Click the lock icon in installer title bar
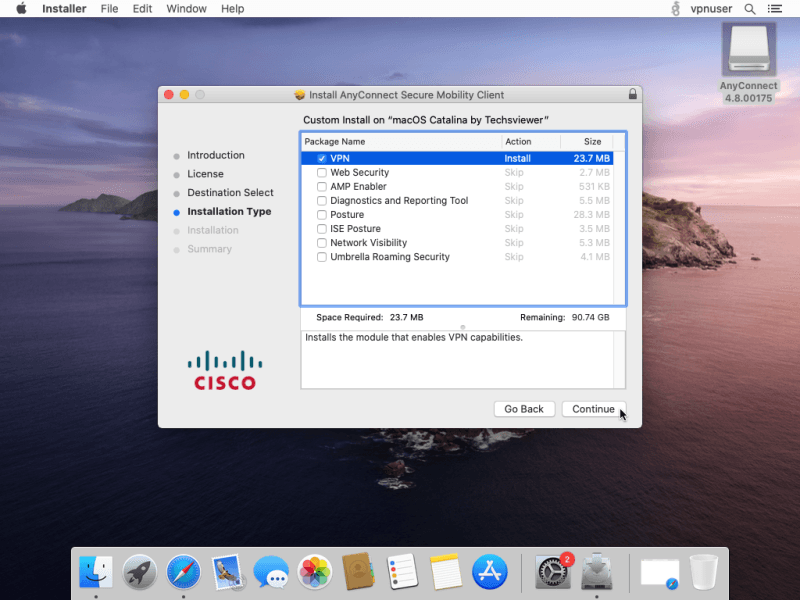Screen dimensions: 800x600 [633, 94]
